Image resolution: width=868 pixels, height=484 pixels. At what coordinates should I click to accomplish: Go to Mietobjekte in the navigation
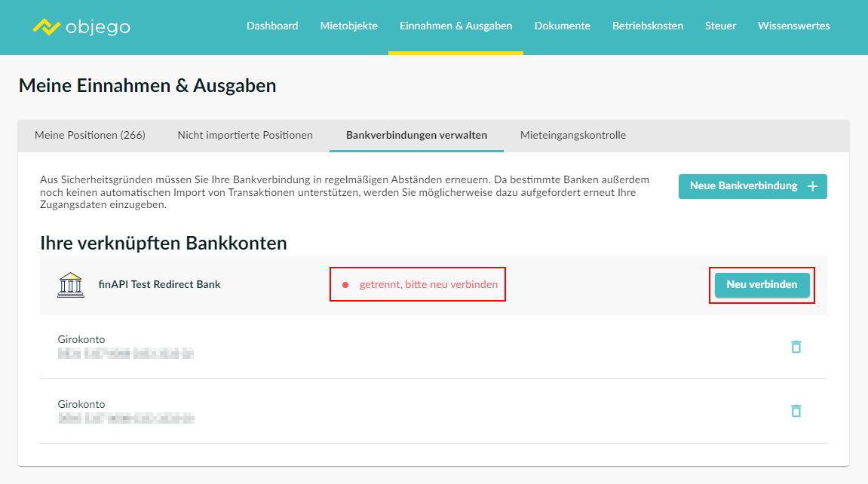point(348,26)
